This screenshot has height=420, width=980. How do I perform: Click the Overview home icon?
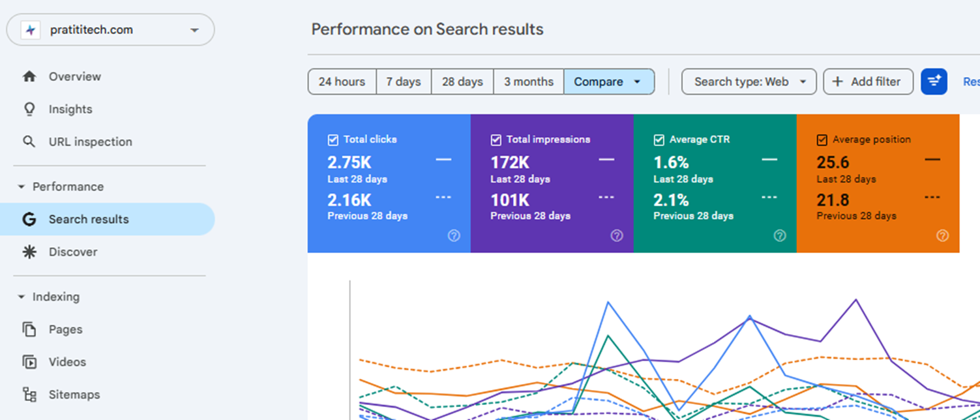point(29,76)
